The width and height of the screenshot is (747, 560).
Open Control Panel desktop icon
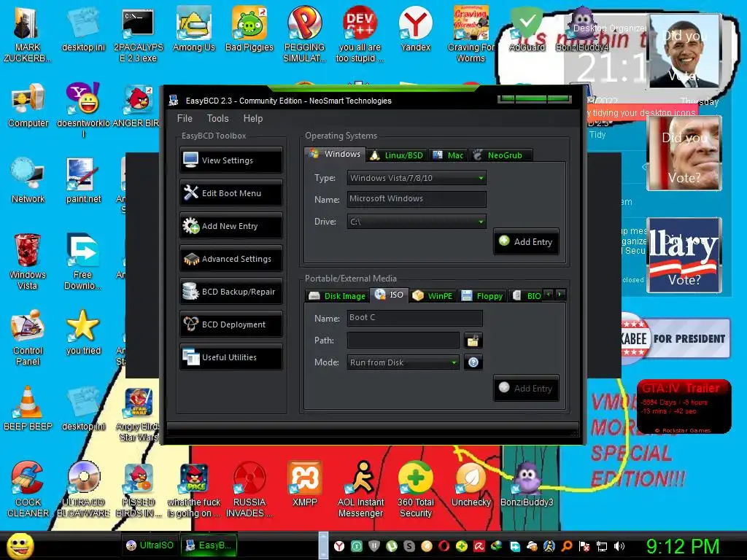(x=28, y=338)
